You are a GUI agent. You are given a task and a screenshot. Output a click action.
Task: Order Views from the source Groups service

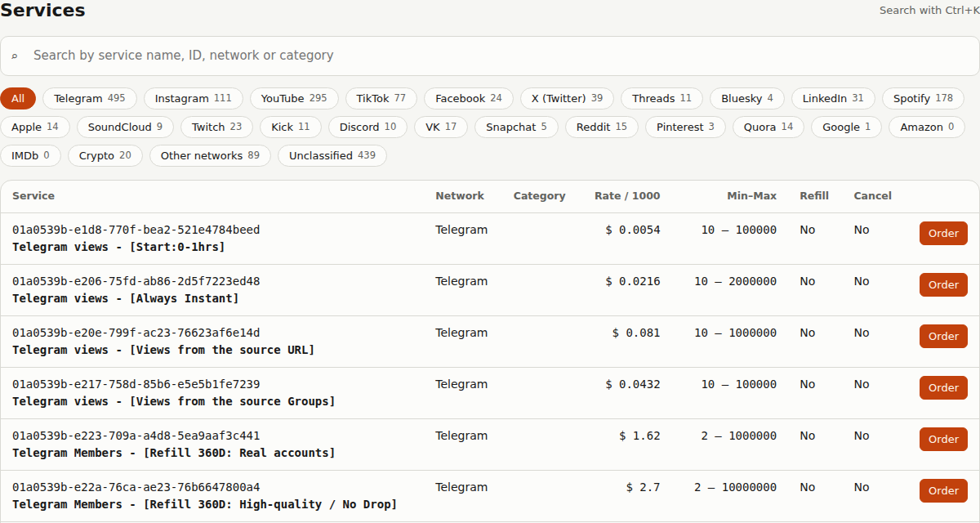(943, 388)
